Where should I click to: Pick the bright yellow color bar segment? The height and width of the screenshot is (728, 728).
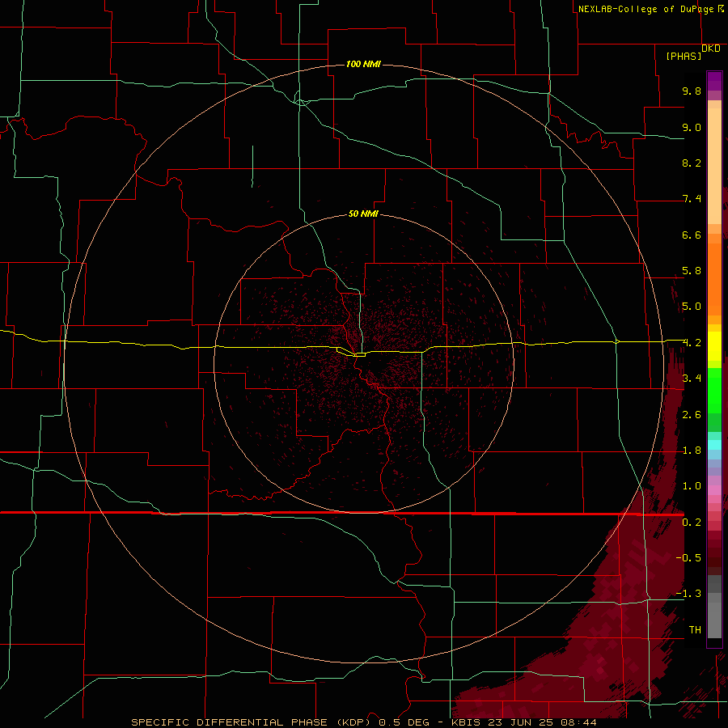point(714,346)
